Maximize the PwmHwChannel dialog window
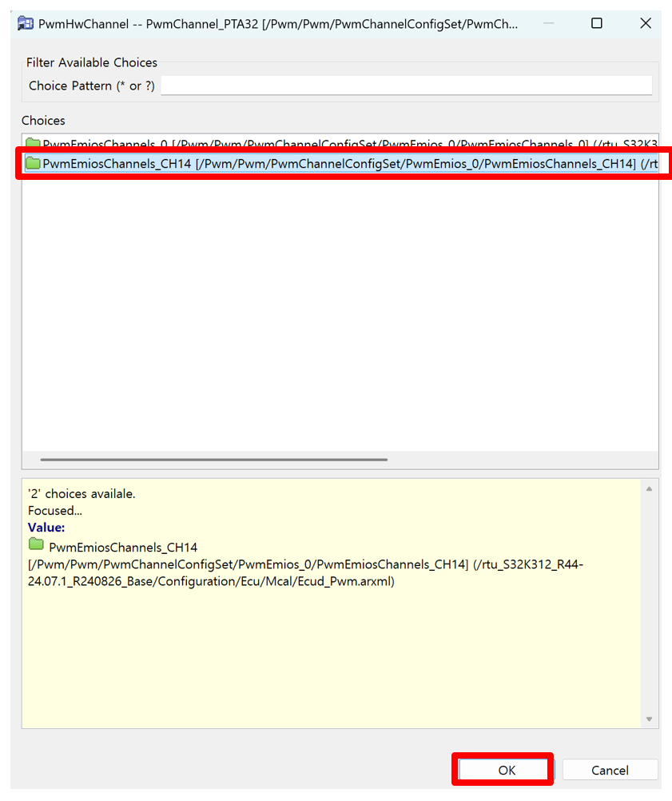 pyautogui.click(x=596, y=23)
